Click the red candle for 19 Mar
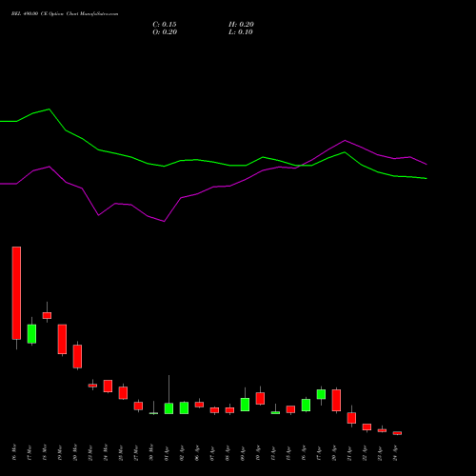This screenshot has height=476, width=476. point(62,339)
